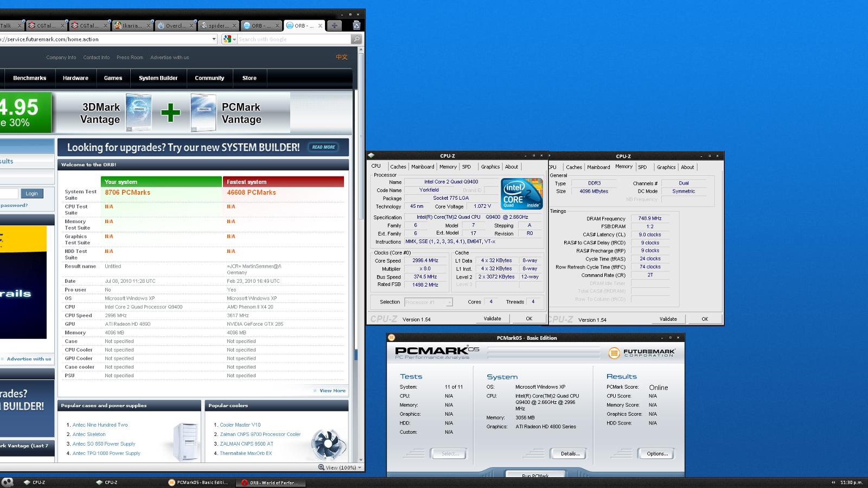Viewport: 868px width, 488px height.
Task: Select Graphics tab in CPU-Z Memory window
Action: 666,167
